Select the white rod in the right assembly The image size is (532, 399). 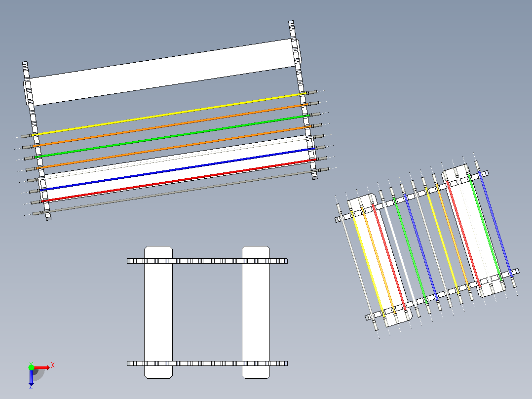400,254
